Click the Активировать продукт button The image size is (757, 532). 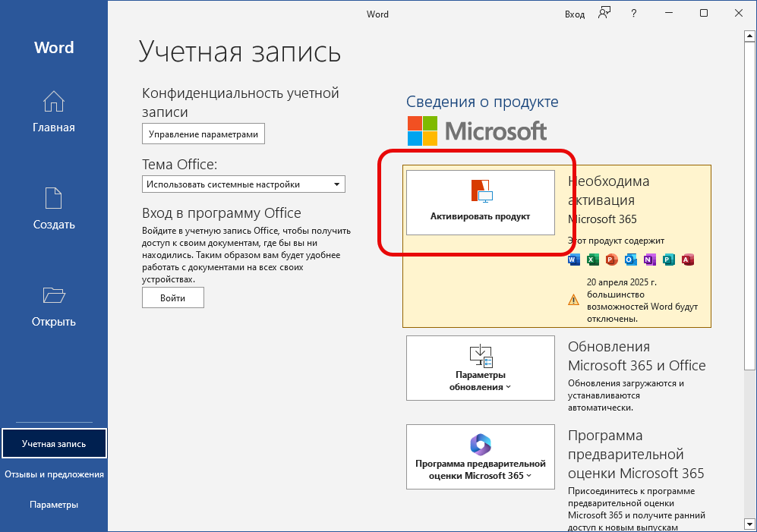coord(481,203)
